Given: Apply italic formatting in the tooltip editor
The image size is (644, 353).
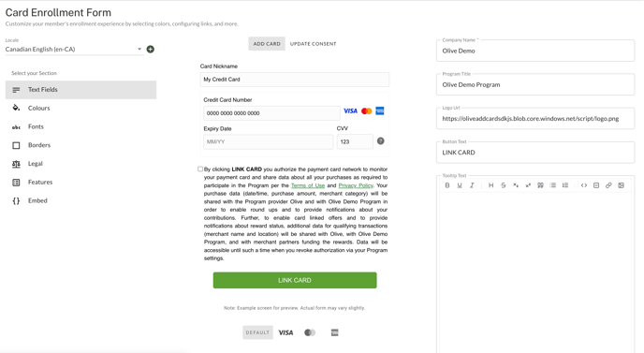Looking at the screenshot, I should click(x=472, y=185).
